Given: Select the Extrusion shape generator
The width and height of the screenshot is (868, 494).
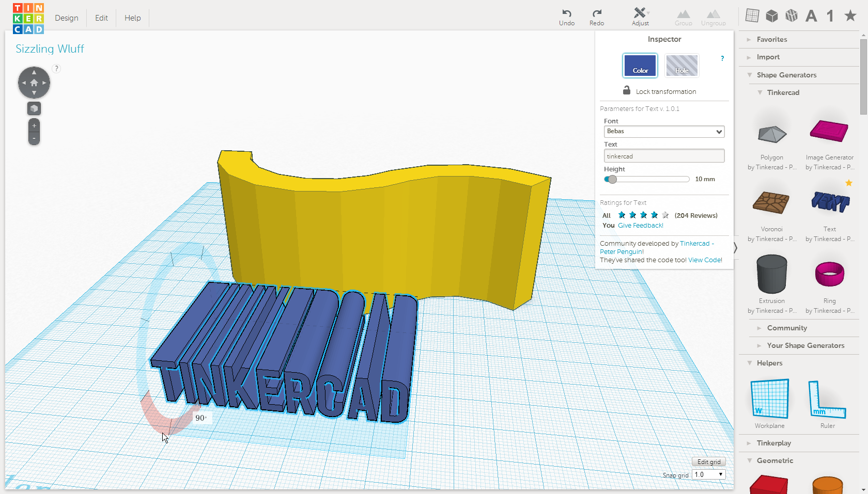Looking at the screenshot, I should point(771,274).
